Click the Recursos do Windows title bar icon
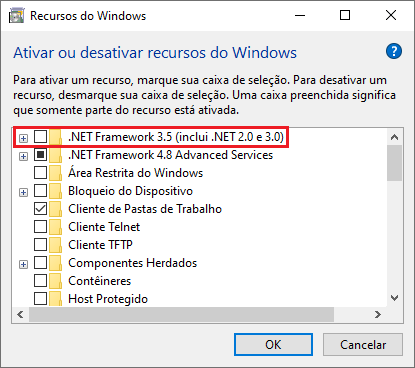This screenshot has width=415, height=368. tap(16, 16)
